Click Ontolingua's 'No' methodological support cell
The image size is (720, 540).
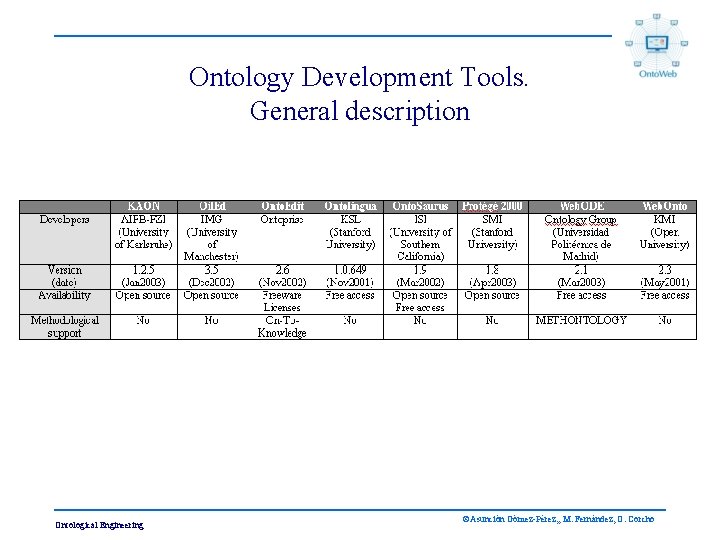tap(350, 327)
